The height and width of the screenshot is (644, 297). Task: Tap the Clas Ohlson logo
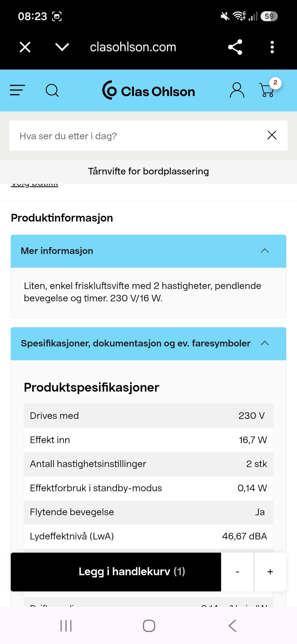tap(148, 90)
